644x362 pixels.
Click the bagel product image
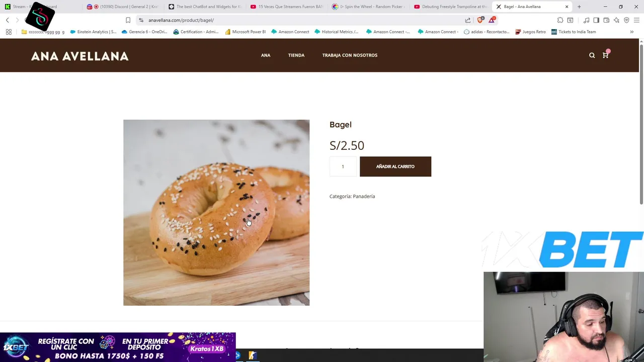[x=216, y=213]
